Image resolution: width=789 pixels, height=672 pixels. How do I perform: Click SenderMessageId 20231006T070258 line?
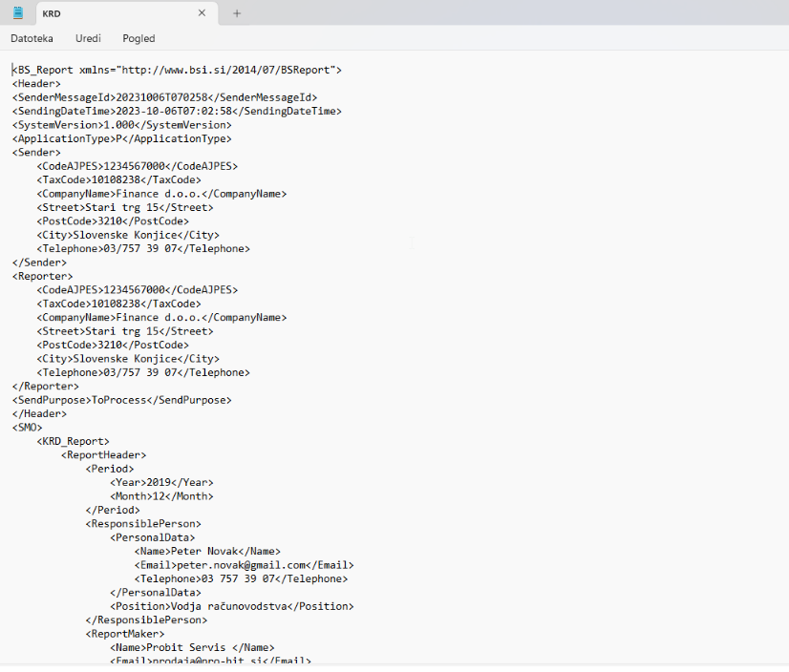click(x=165, y=97)
